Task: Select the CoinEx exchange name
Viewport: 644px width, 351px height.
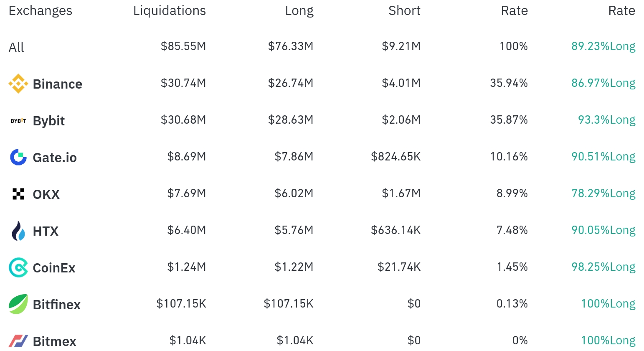Action: click(54, 268)
